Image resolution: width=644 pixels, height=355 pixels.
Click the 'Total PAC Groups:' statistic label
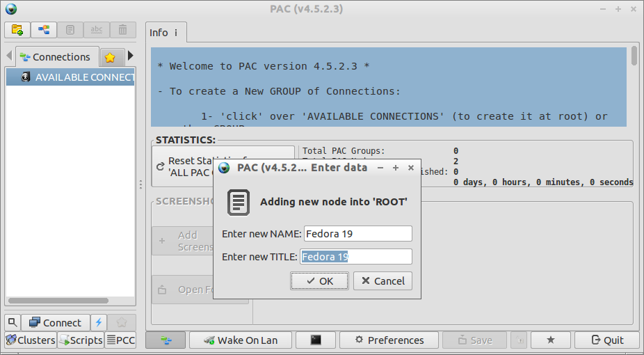[x=344, y=151]
